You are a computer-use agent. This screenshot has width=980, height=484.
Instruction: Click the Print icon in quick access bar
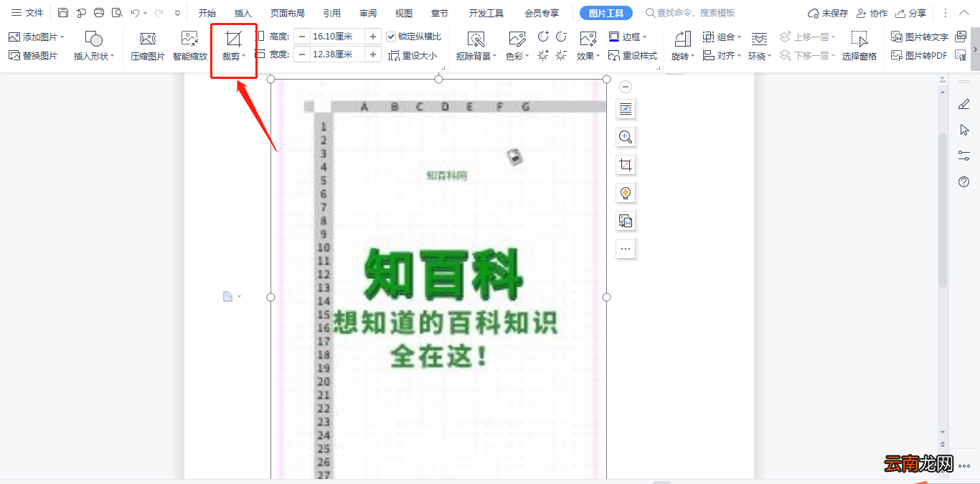point(99,13)
